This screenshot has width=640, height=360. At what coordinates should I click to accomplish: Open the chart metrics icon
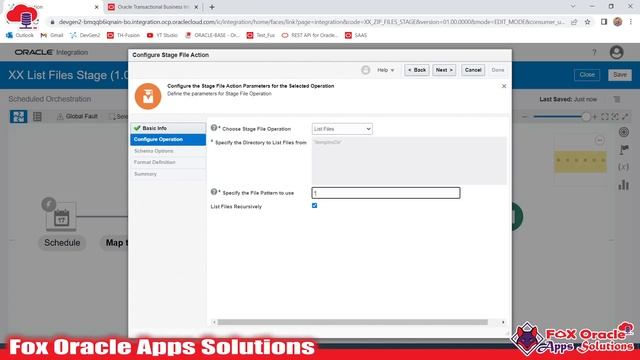tap(623, 185)
